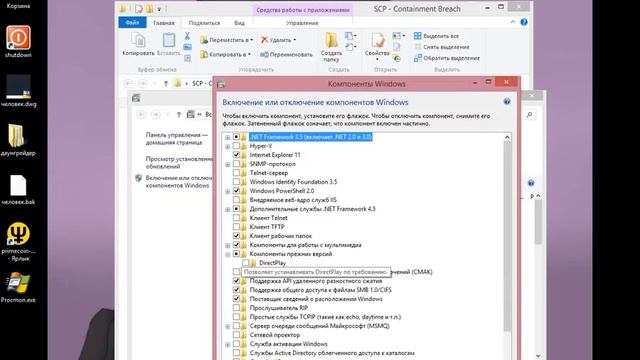This screenshot has width=640, height=360.
Task: Switch to Поделиться ribbon tab
Action: click(204, 23)
